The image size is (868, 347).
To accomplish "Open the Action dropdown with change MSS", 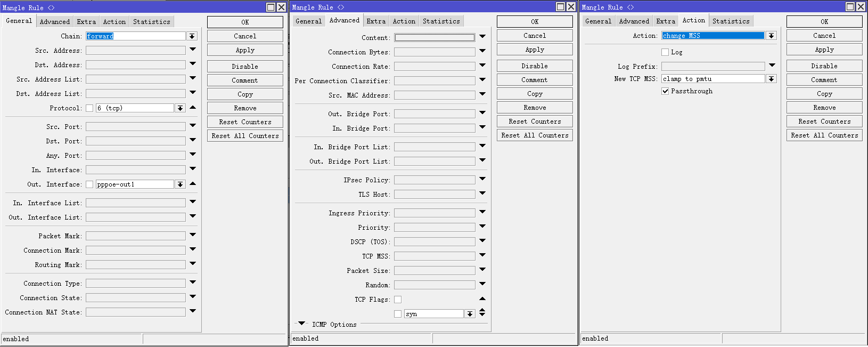I will (x=771, y=36).
